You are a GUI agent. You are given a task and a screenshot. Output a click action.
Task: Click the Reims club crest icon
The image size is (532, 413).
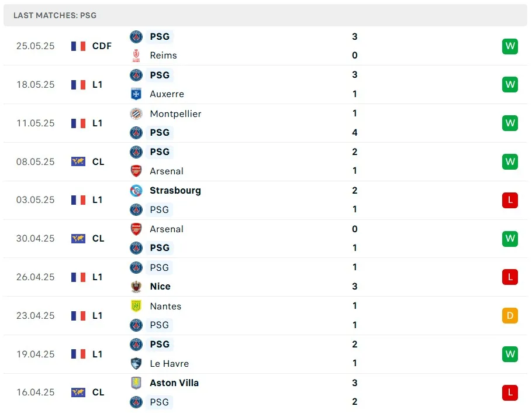click(136, 56)
